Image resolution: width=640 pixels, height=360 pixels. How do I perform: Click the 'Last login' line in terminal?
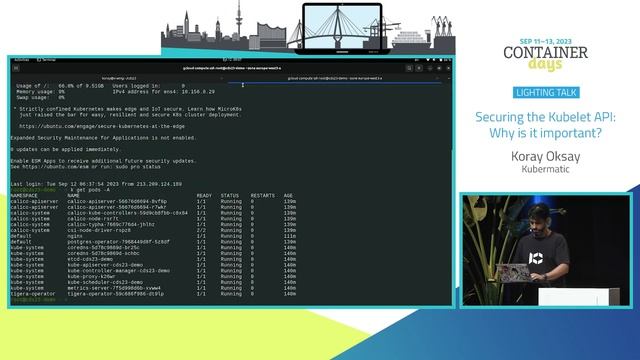click(96, 184)
